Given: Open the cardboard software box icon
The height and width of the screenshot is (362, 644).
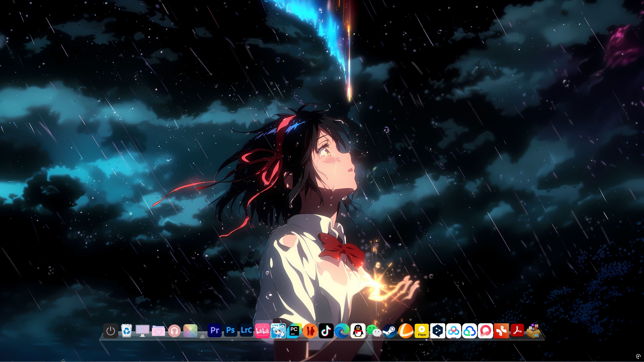Looking at the screenshot, I should (533, 331).
